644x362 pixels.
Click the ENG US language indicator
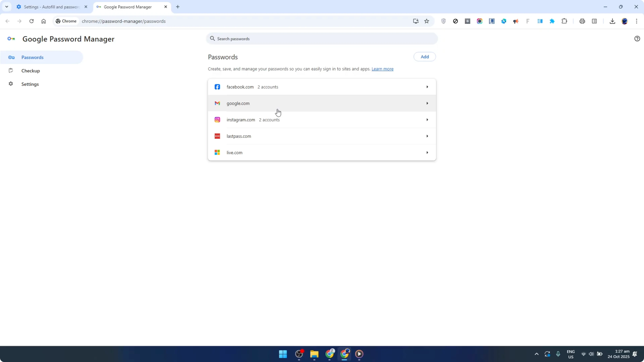point(571,354)
